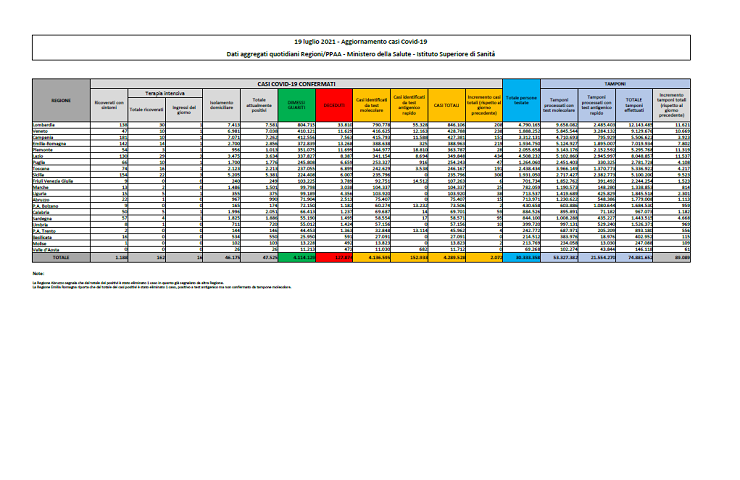Screen dimensions: 740x480
Task: Click the blue Totale persone testate header
Action: [520, 102]
